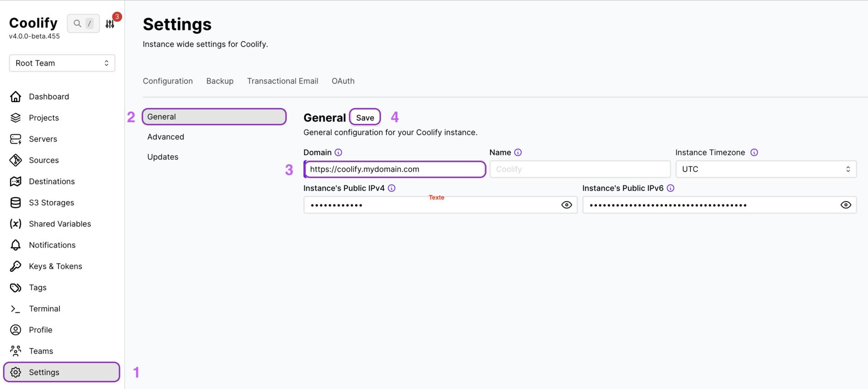This screenshot has width=868, height=389.
Task: Open the Root Team selector
Action: (61, 63)
